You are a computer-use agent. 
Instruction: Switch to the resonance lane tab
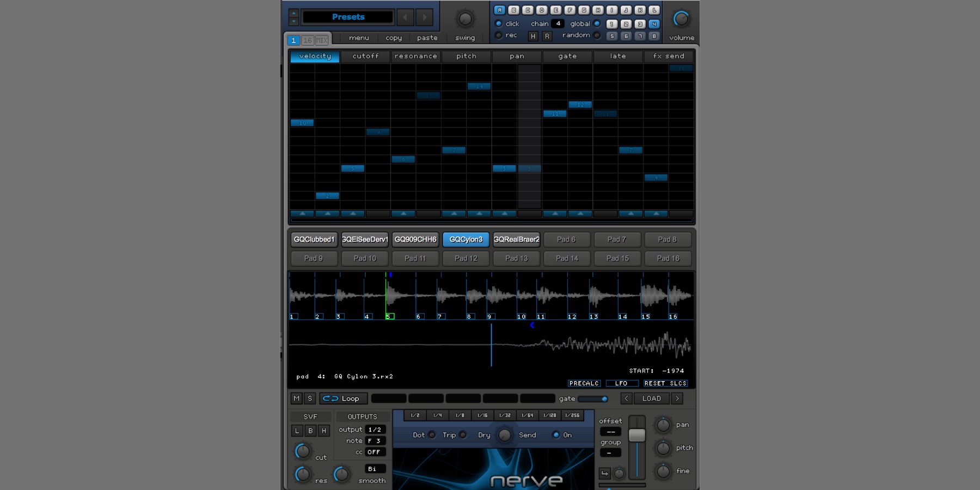(416, 56)
